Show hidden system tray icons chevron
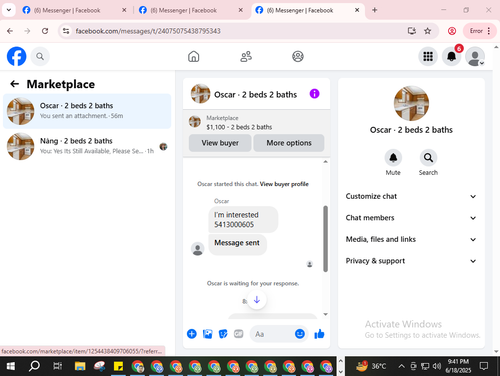This screenshot has width=500, height=376. pos(402,366)
